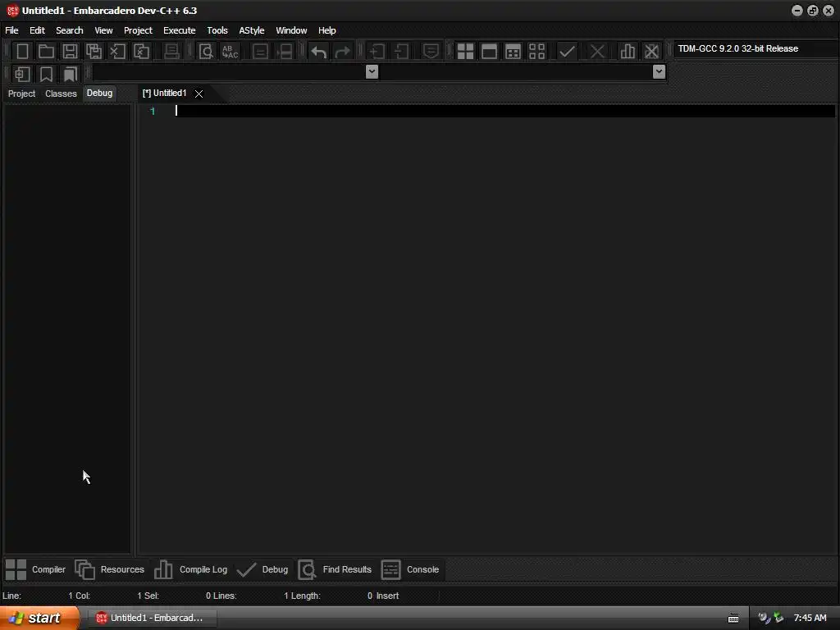Click the Indent toolbar icon

[x=377, y=52]
